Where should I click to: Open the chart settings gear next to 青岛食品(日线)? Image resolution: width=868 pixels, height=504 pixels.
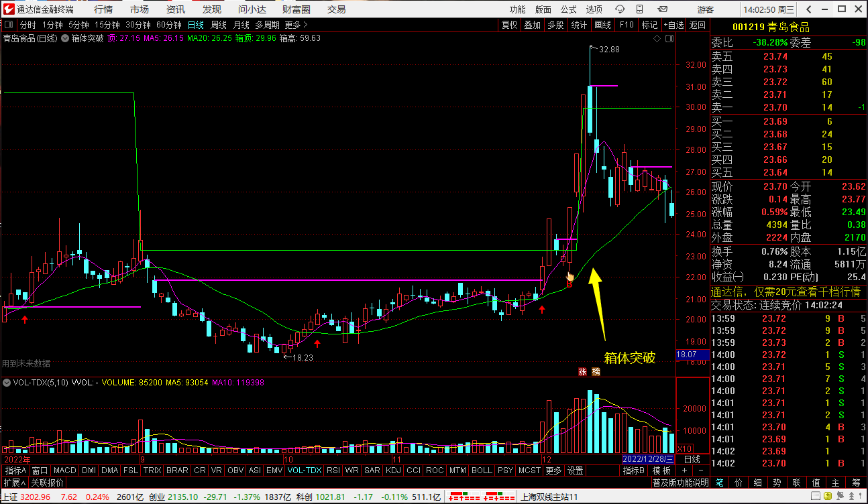(x=65, y=38)
